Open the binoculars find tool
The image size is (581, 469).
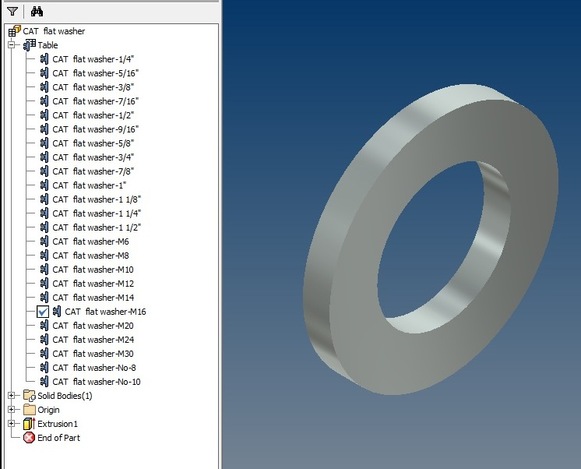click(x=37, y=11)
